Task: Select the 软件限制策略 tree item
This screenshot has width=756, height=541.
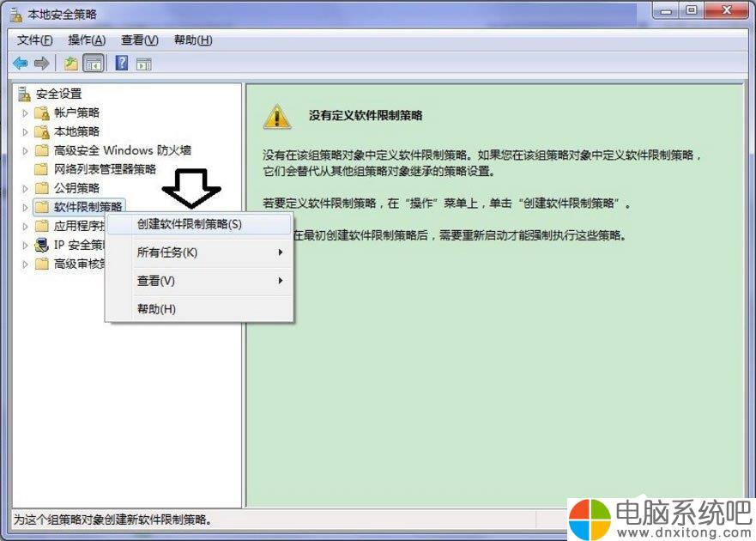Action: (x=88, y=207)
